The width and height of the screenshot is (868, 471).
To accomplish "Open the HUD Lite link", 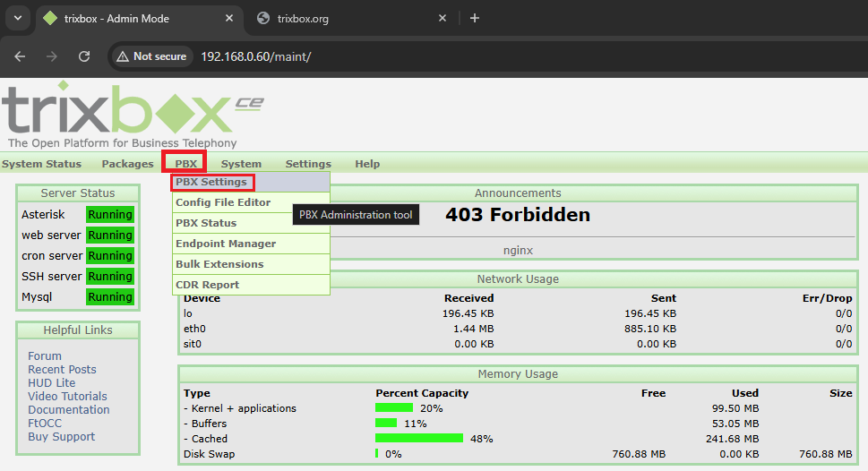I will [x=51, y=382].
